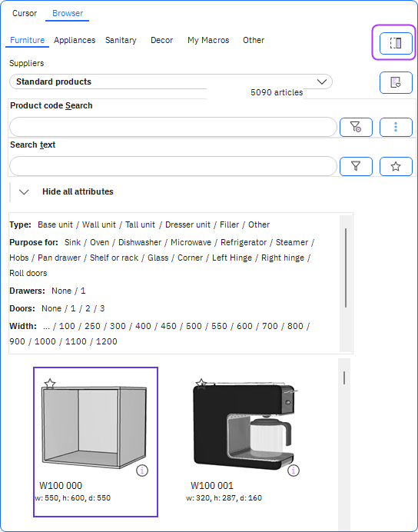This screenshot has height=532, width=418.
Task: Show info for W100 000
Action: pyautogui.click(x=142, y=470)
